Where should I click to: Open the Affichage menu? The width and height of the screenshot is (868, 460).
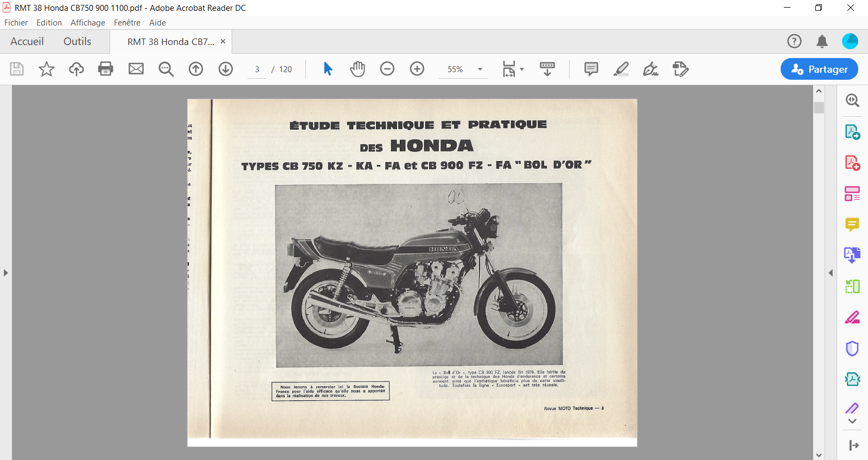tap(87, 23)
